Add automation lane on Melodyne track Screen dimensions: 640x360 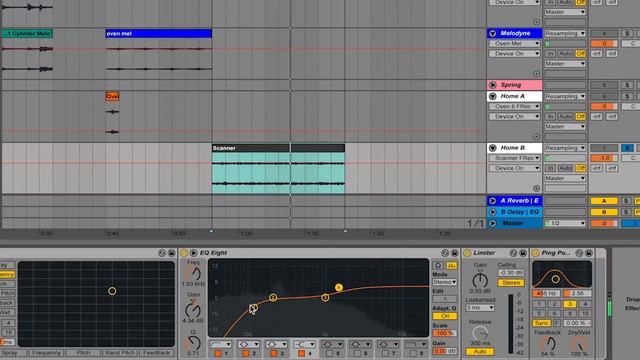pyautogui.click(x=536, y=74)
